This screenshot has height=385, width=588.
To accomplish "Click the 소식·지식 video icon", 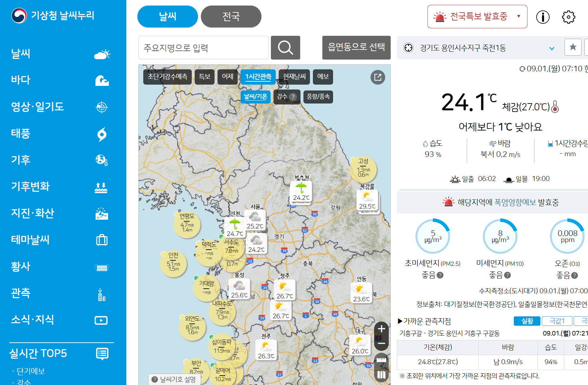I will point(101,320).
